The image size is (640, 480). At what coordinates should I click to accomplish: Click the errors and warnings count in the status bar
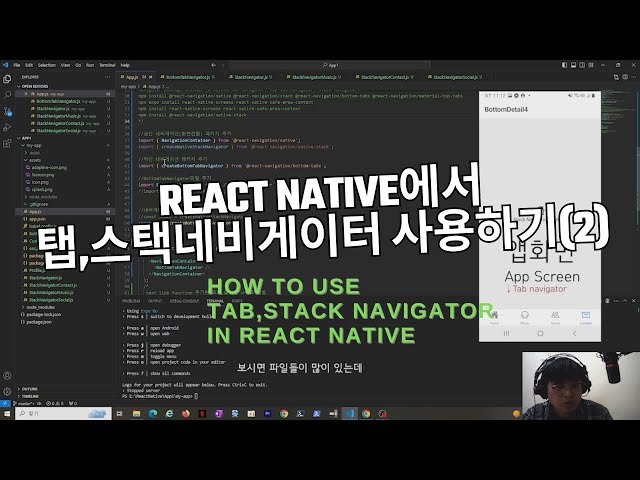point(54,403)
